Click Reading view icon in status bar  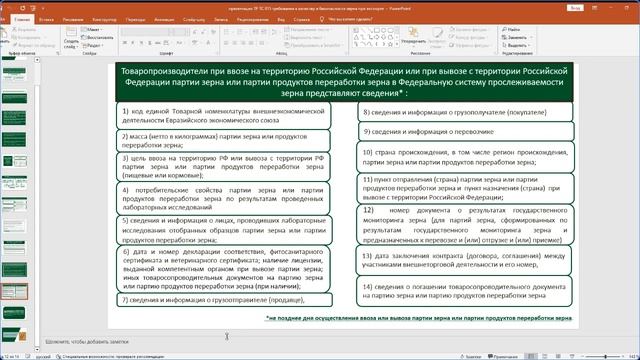click(x=558, y=356)
